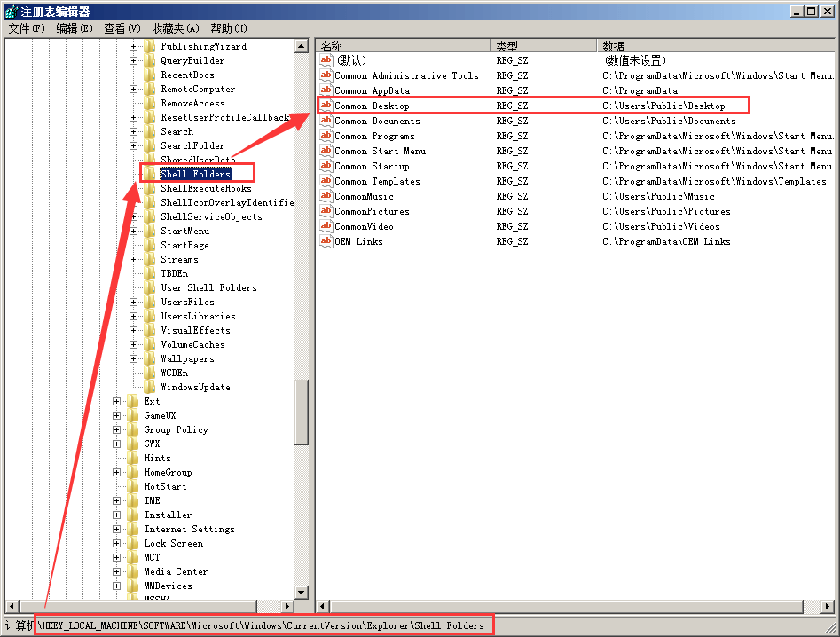Select the WindowsUpdate folder icon
The width and height of the screenshot is (840, 637).
pos(150,388)
